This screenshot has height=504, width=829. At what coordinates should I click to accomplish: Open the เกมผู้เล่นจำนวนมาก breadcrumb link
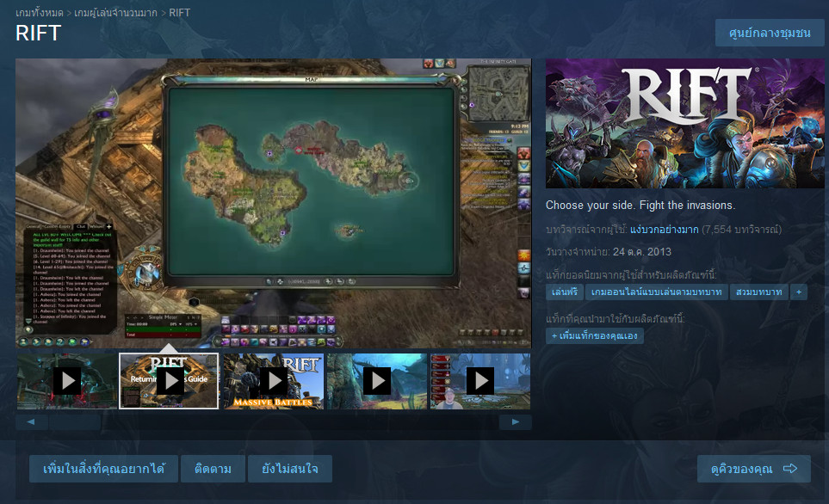pos(116,13)
